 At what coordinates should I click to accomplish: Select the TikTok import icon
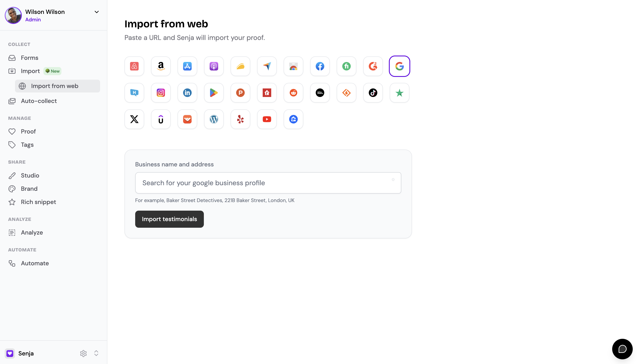coord(373,93)
